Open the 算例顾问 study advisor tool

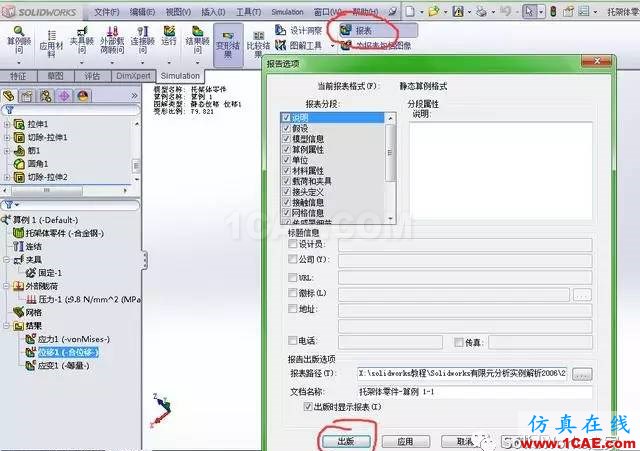19,41
